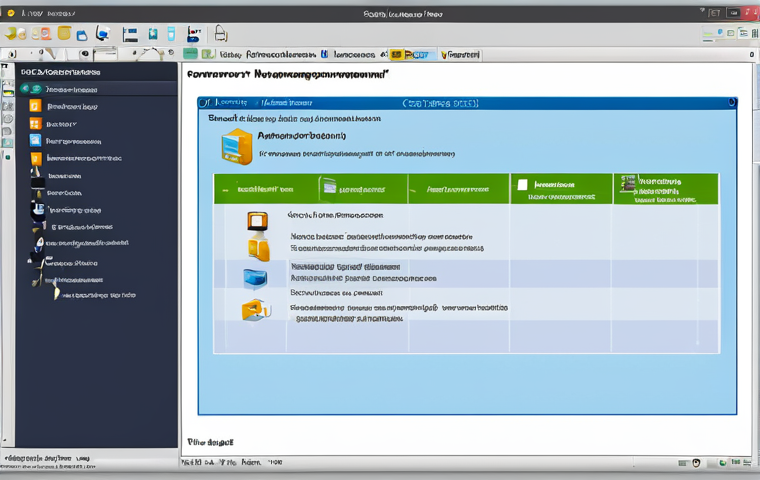
Task: Select the computer monitor toolbar icon
Action: [x=102, y=33]
